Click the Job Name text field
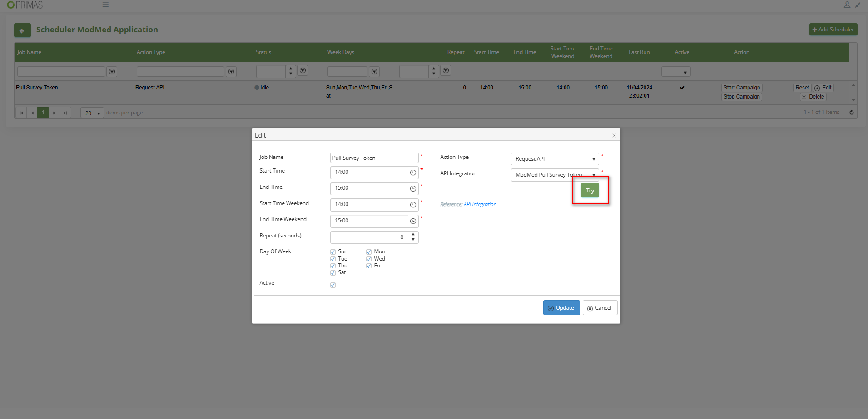This screenshot has width=868, height=419. [374, 158]
